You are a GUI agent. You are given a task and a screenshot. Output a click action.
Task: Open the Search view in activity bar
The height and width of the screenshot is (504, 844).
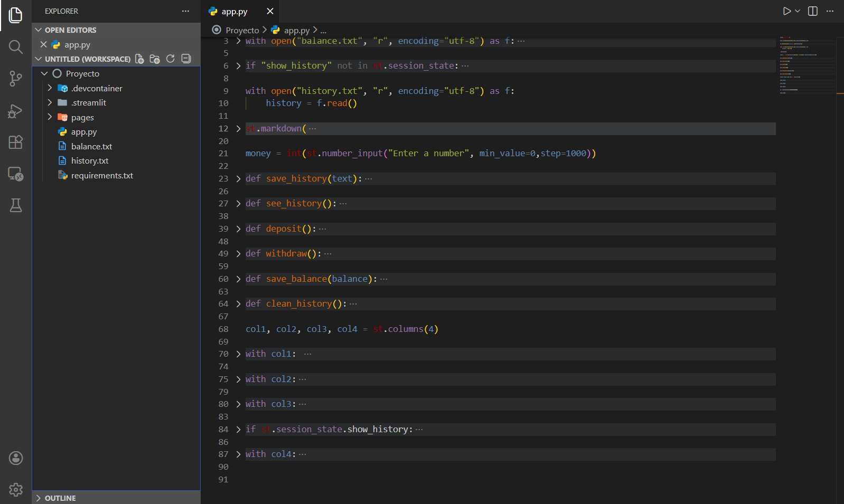tap(16, 47)
